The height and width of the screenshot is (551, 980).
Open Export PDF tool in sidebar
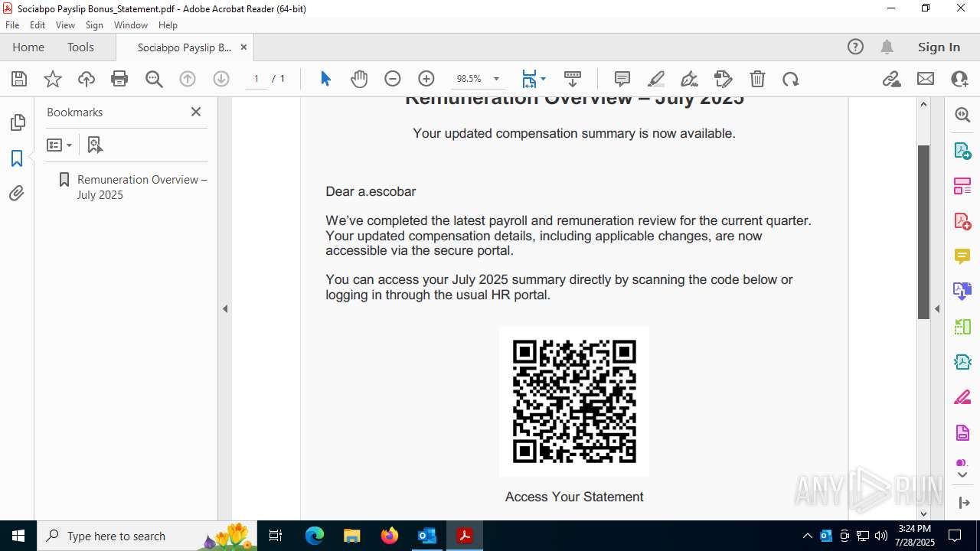pyautogui.click(x=962, y=151)
